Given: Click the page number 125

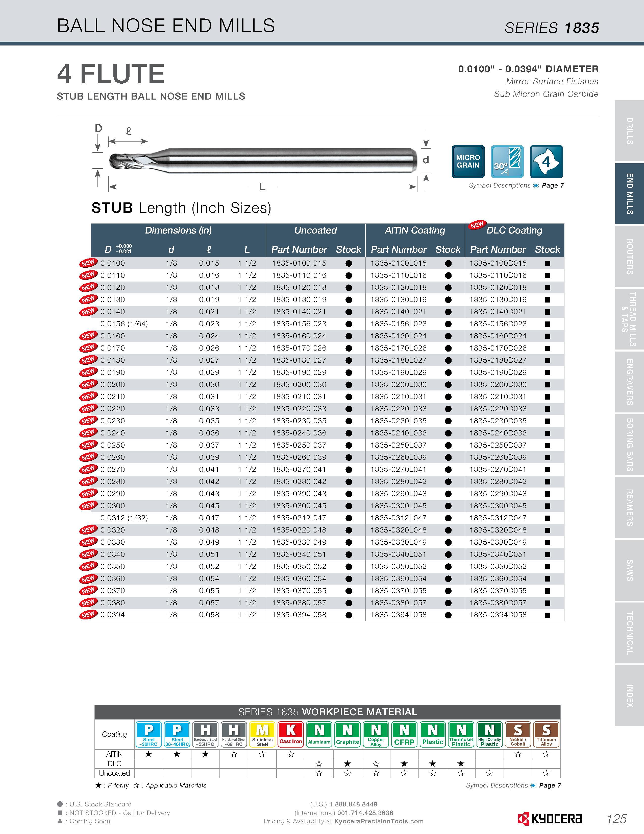Looking at the screenshot, I should (x=616, y=819).
